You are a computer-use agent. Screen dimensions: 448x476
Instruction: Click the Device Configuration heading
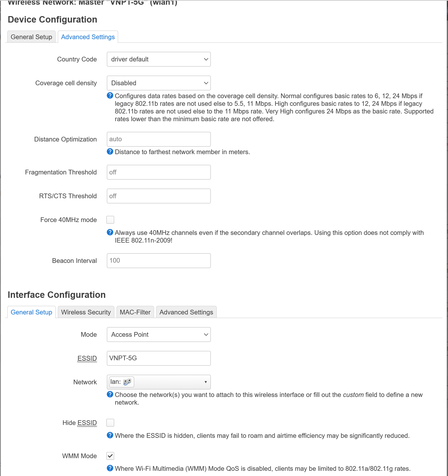click(x=53, y=20)
